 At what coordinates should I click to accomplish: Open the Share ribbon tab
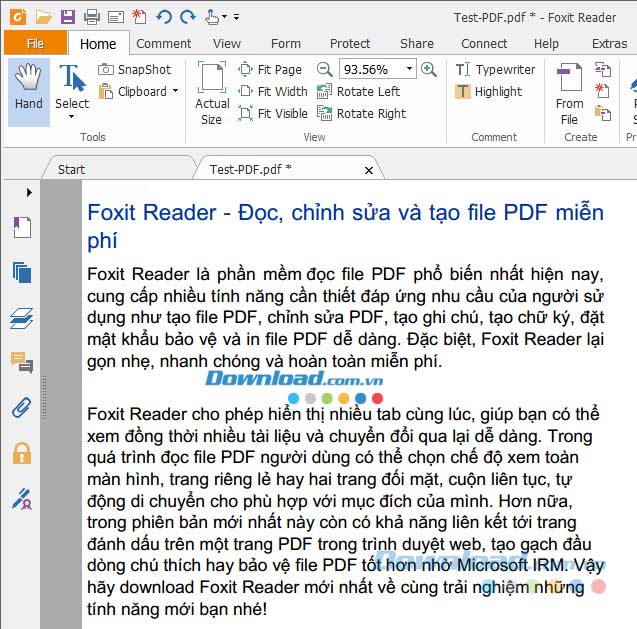tap(417, 43)
